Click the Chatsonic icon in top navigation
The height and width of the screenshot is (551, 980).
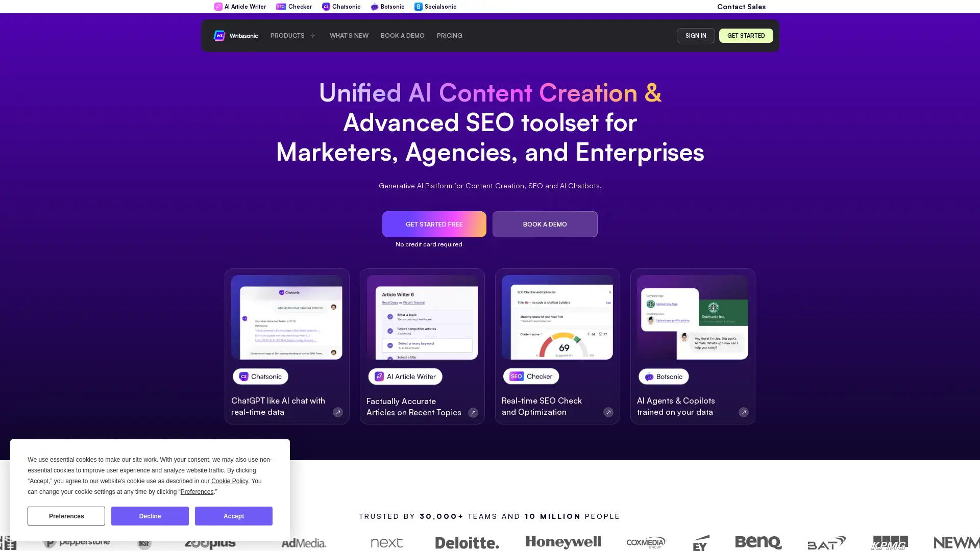pyautogui.click(x=325, y=7)
